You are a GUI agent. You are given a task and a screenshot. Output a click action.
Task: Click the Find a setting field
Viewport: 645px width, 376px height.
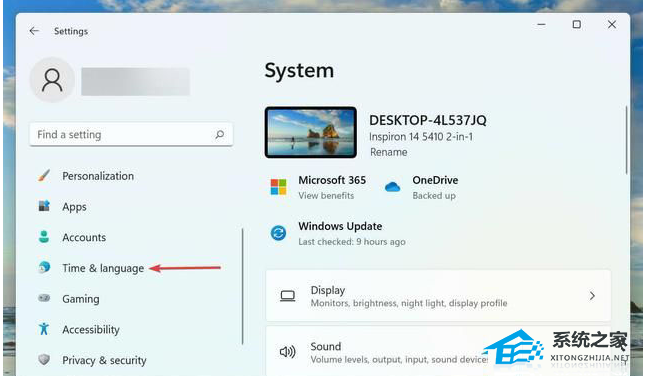coord(131,134)
